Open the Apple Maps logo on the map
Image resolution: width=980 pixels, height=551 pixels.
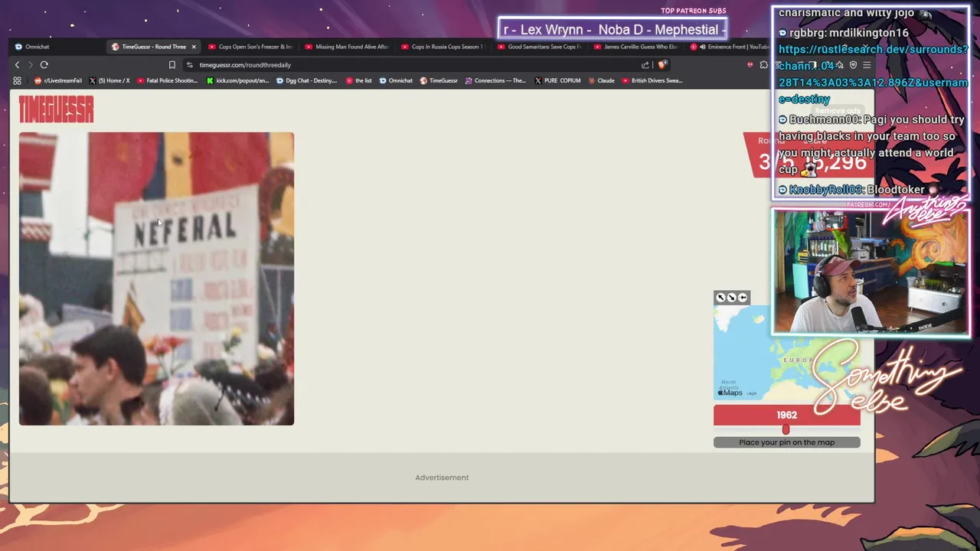[730, 393]
